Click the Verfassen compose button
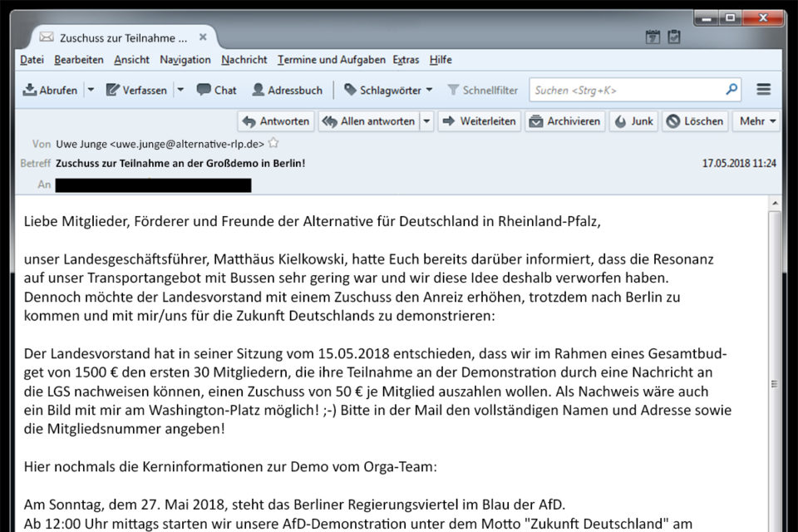The image size is (798, 532). (135, 90)
